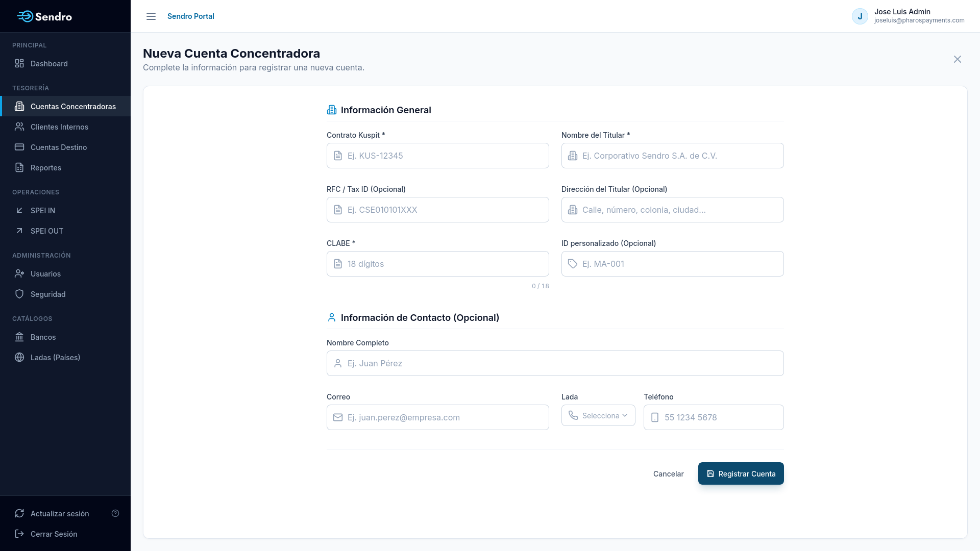
Task: Click the help icon beside Actualizar sesión
Action: 115,513
